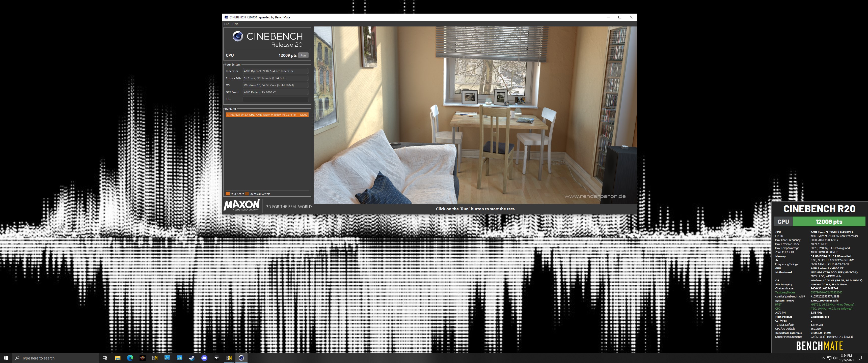Click the Cinebench title bar app icon
Viewport: 868px width, 363px height.
[226, 17]
